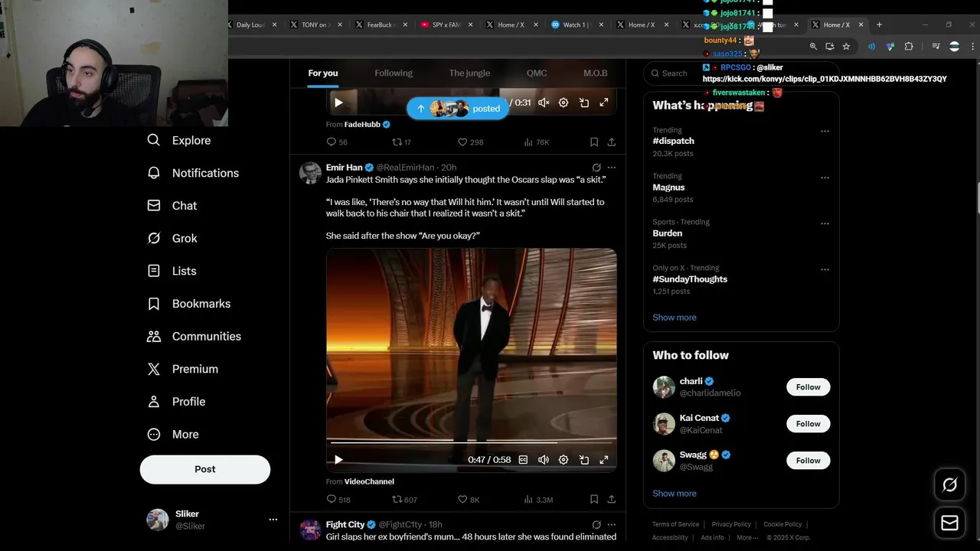This screenshot has width=980, height=551.
Task: Mute the Oscars video volume
Action: (x=544, y=460)
